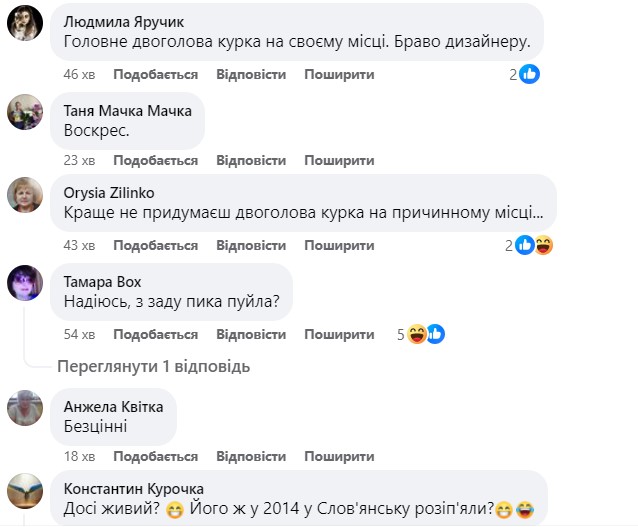Screen dimensions: 638x527
Task: Click the "18 хв" timestamp link
Action: 78,456
